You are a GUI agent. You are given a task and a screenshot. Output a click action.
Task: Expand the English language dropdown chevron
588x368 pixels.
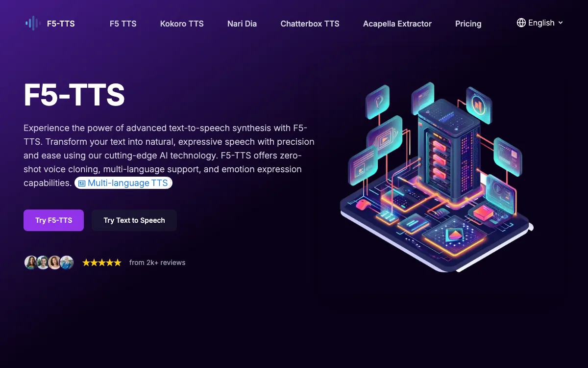(x=561, y=23)
